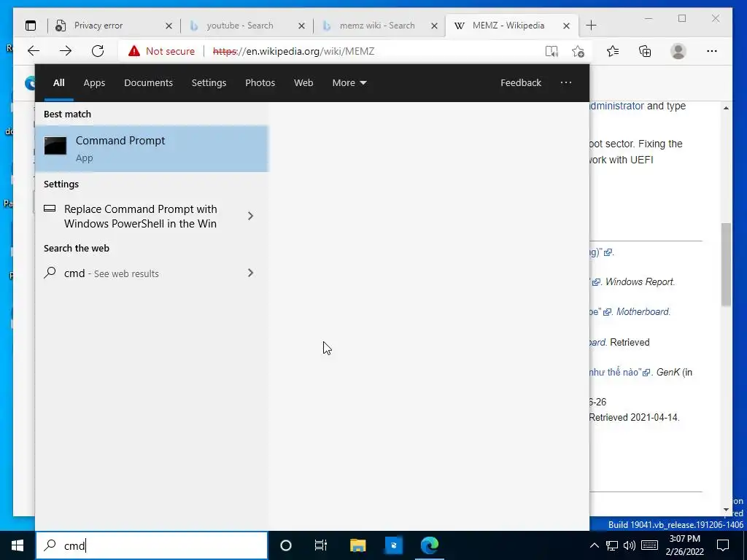Add page to favorites star icon
747x560 pixels.
578,51
